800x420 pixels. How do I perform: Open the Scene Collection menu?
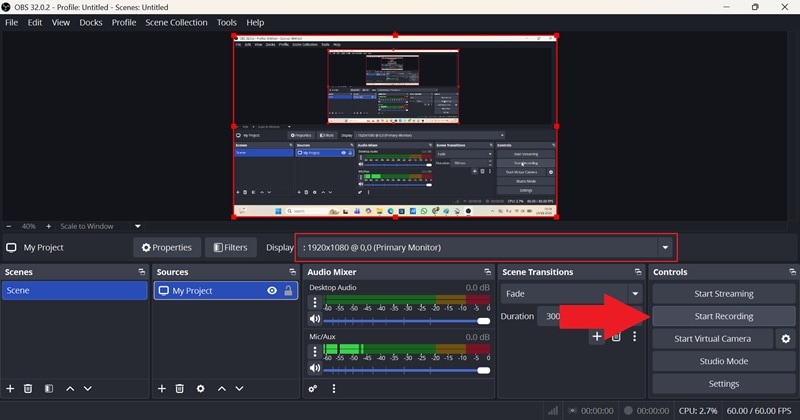[x=176, y=22]
